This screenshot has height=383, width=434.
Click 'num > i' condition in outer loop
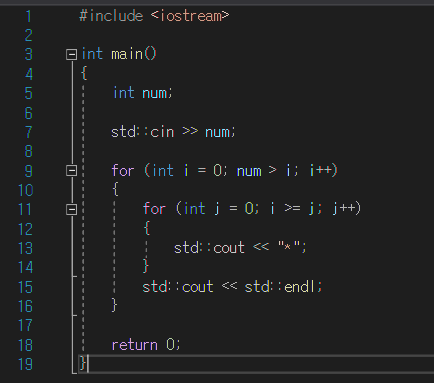click(263, 171)
